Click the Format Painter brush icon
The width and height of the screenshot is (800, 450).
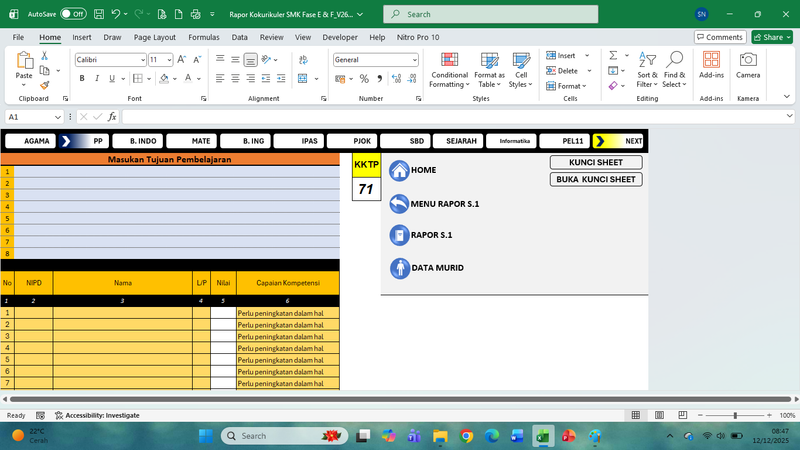[x=45, y=86]
